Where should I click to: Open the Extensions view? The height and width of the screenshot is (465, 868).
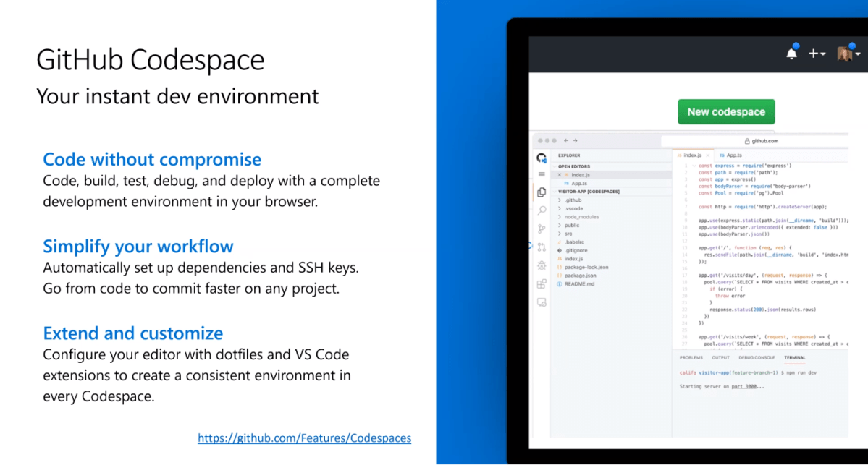541,283
